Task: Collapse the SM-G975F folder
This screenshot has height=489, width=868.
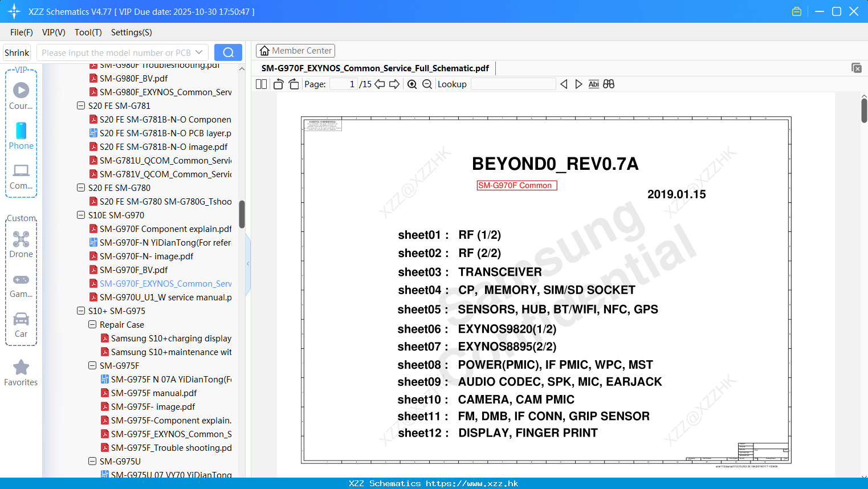Action: [x=92, y=365]
